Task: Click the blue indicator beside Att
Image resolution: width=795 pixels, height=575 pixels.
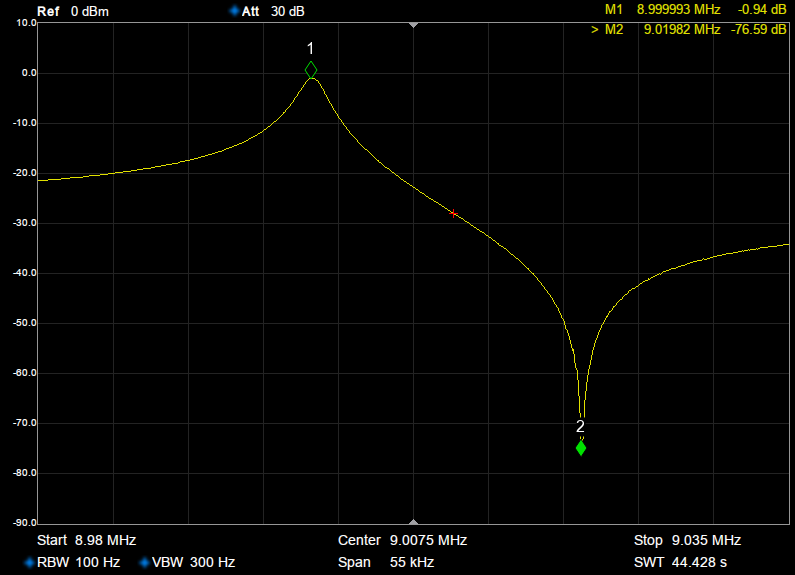Action: 234,11
